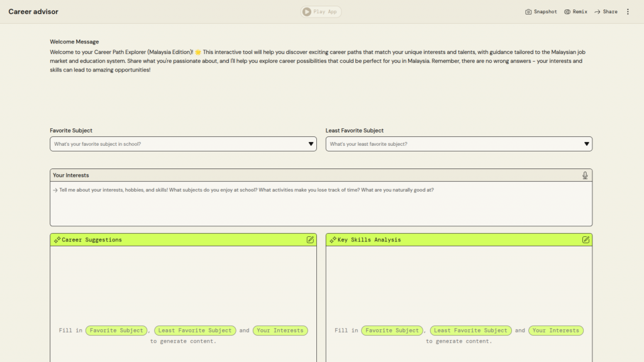
Task: Click the sparkle icon beside Career Suggestions
Action: click(x=57, y=239)
